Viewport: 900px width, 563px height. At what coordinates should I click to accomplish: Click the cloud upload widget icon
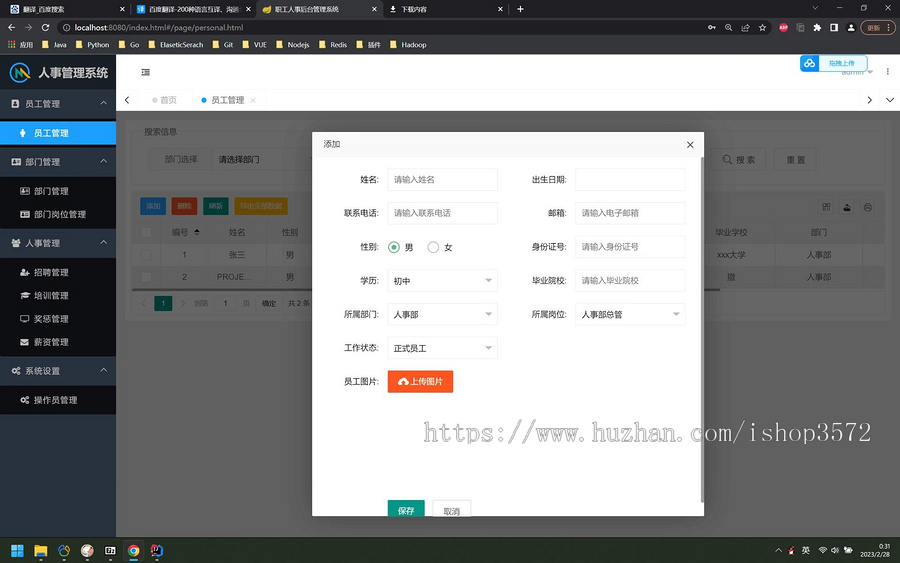pos(809,63)
